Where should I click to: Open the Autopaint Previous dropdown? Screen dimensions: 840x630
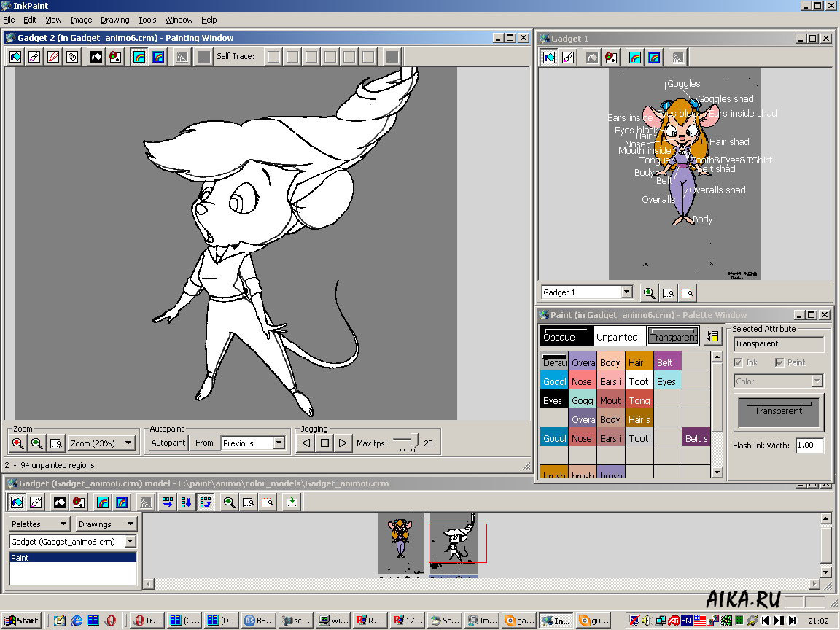tap(279, 443)
